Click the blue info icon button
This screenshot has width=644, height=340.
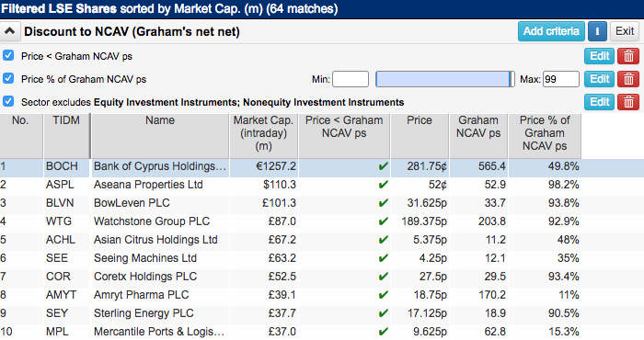[597, 31]
